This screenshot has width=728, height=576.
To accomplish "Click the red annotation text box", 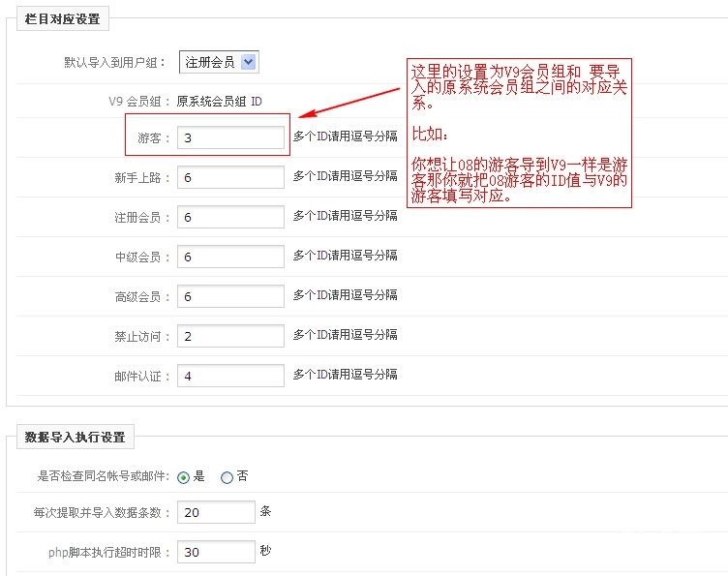I will (519, 133).
